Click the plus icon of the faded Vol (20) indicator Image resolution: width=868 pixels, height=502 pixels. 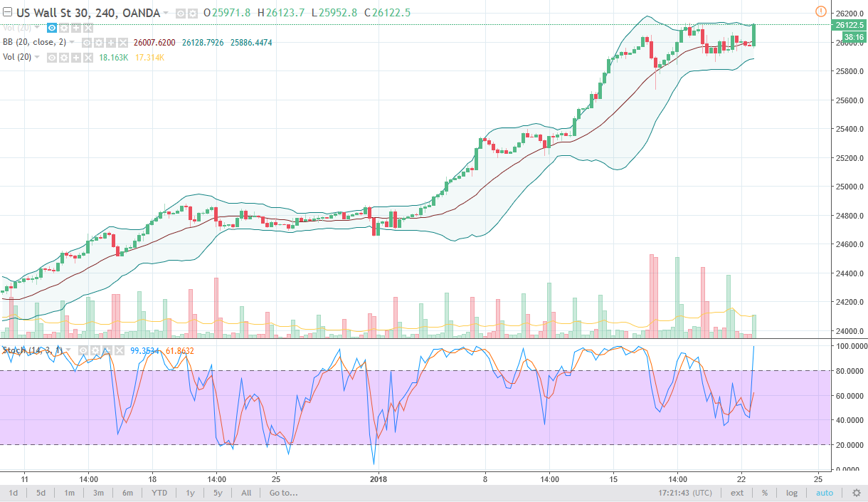point(76,28)
